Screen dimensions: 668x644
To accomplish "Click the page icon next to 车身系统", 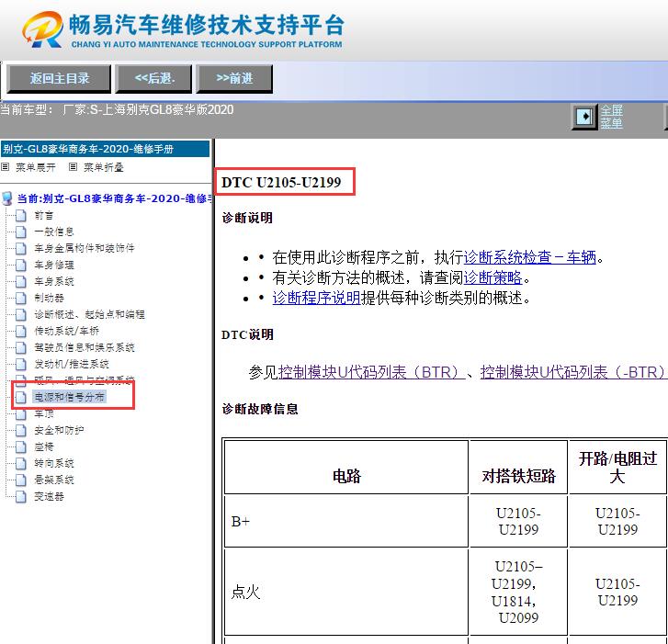I will tap(20, 281).
